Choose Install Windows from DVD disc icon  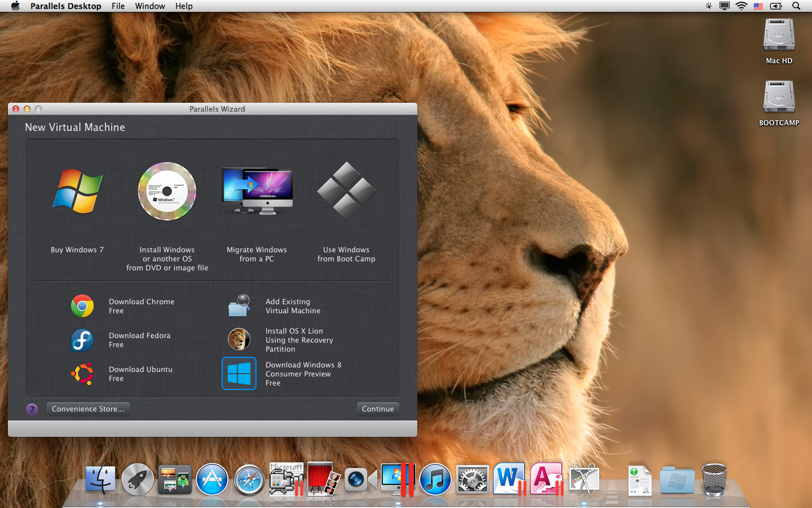click(x=167, y=191)
